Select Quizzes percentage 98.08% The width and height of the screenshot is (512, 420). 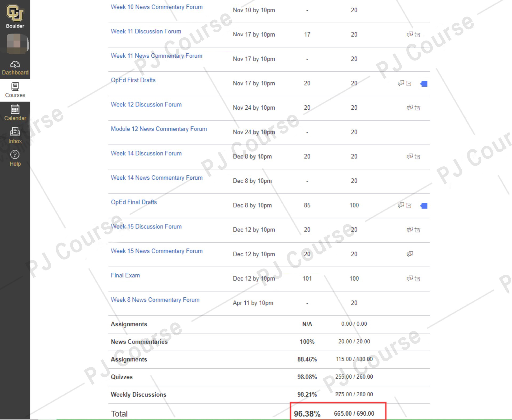pyautogui.click(x=307, y=377)
